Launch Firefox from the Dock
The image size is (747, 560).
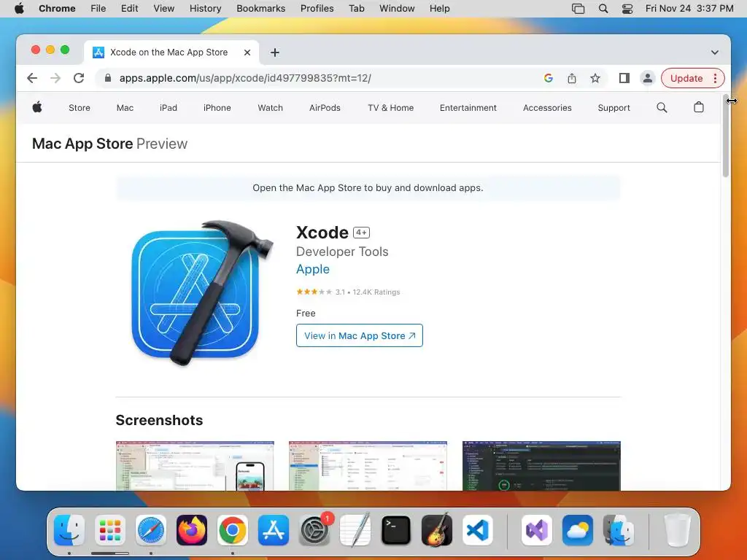click(x=192, y=530)
